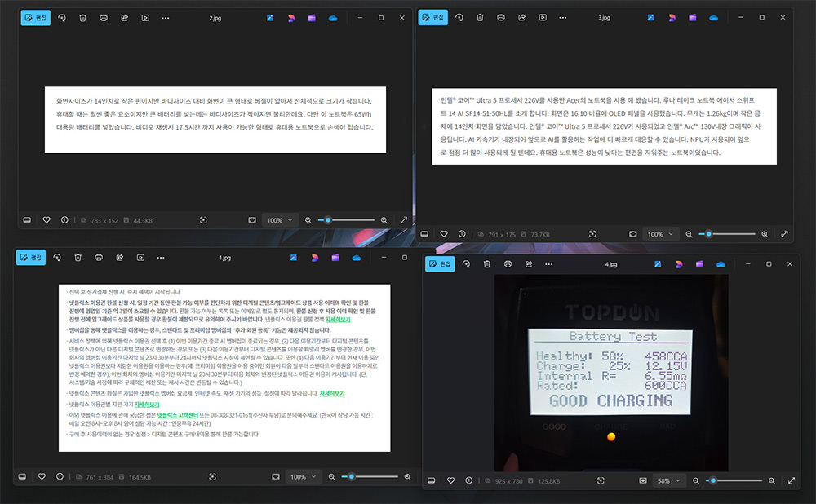Toggle favorite heart in the 1.jpg window
The image size is (816, 504).
[42, 476]
